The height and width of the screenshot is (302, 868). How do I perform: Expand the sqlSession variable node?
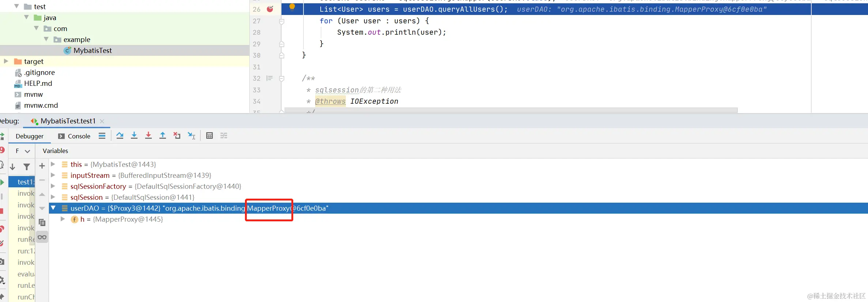point(53,197)
